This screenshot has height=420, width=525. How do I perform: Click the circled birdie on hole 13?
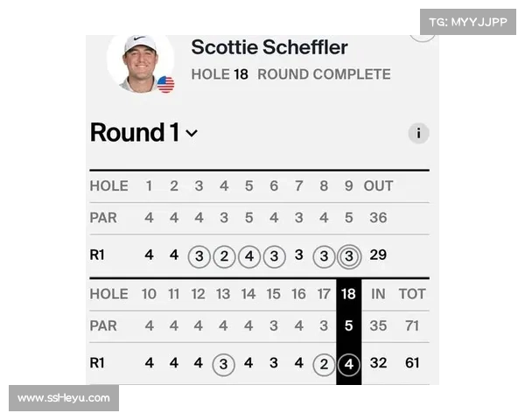[x=224, y=364]
